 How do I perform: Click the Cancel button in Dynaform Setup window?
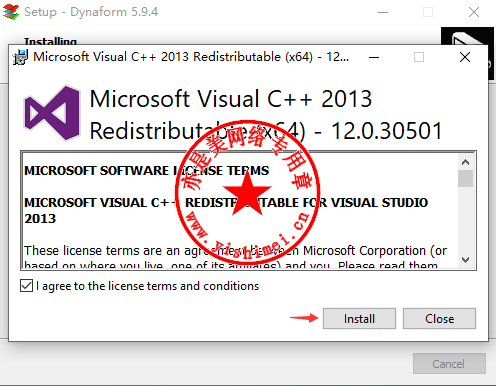click(449, 364)
